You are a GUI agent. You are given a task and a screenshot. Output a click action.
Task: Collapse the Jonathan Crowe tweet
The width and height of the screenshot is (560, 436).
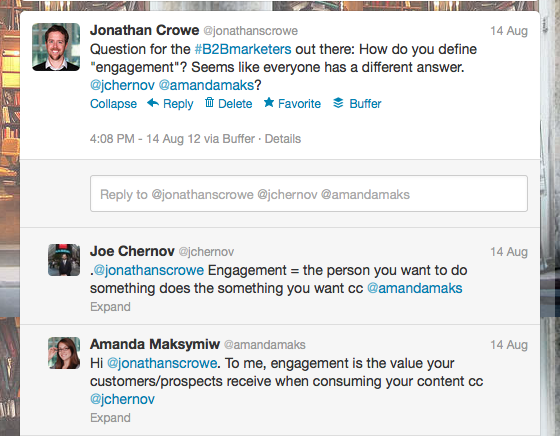(113, 104)
